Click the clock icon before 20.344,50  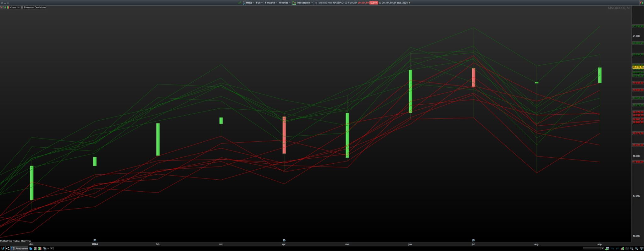click(380, 3)
